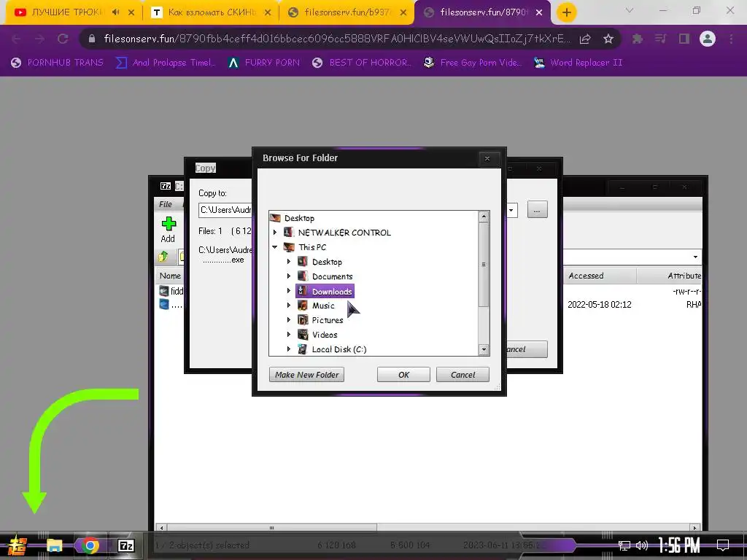This screenshot has height=560, width=747.
Task: Select the Music folder
Action: click(317, 306)
